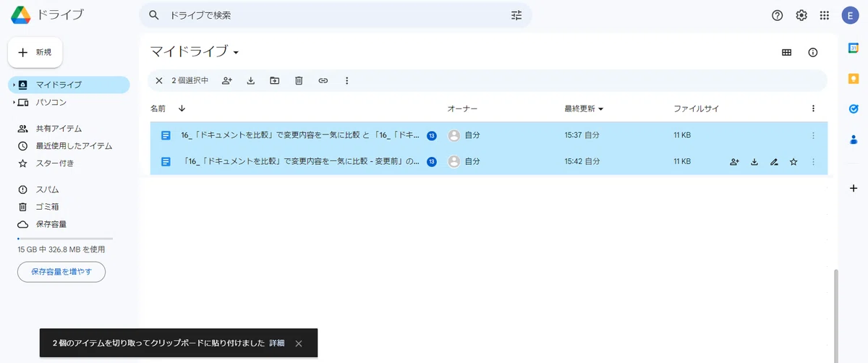Delete selected items with trash icon

click(299, 80)
